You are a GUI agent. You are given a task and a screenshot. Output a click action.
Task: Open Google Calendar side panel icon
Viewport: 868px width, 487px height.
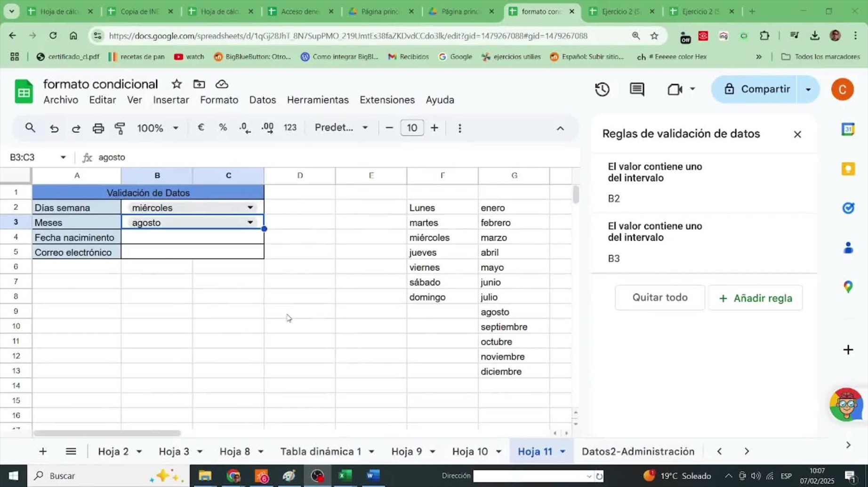tap(848, 129)
